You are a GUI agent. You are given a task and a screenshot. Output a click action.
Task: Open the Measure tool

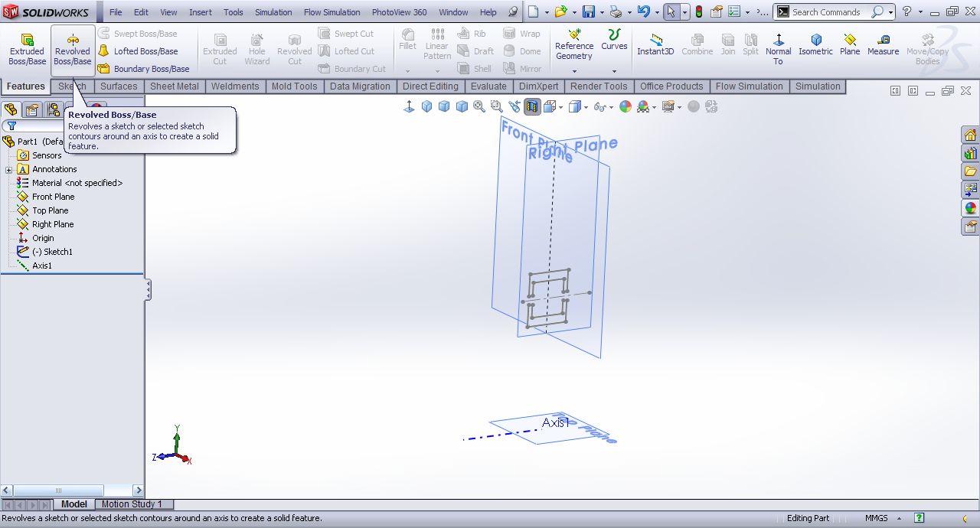pos(883,45)
